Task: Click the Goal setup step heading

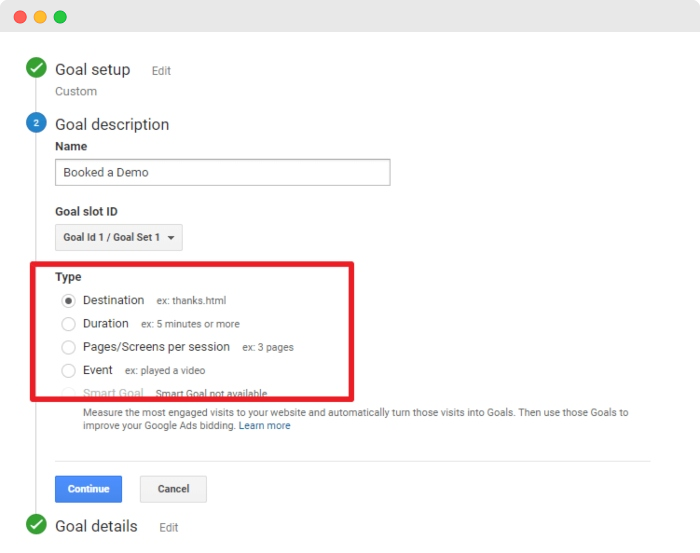Action: [92, 70]
